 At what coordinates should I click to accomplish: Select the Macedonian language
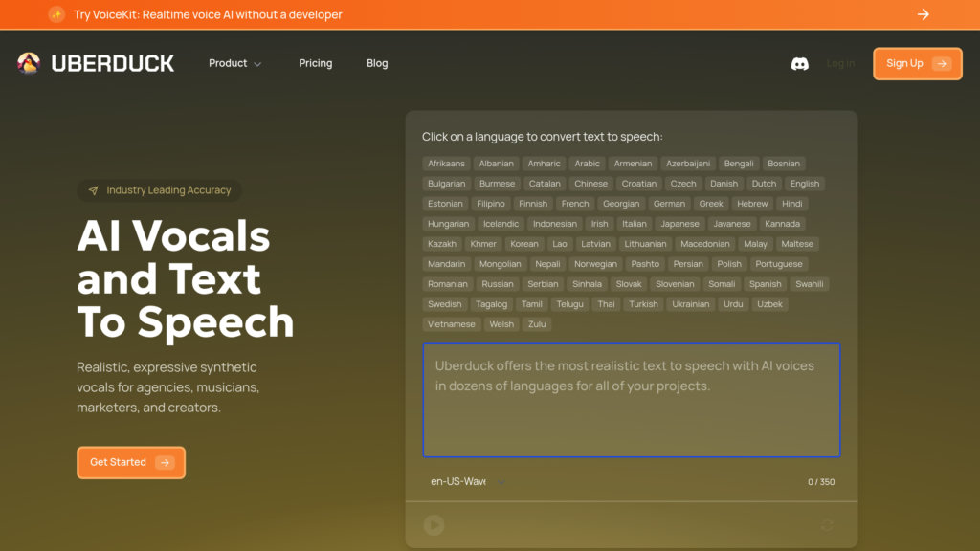pos(705,244)
